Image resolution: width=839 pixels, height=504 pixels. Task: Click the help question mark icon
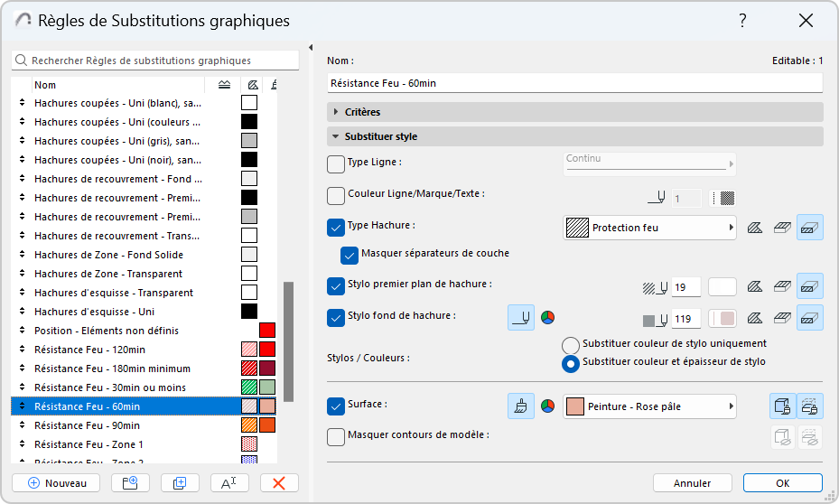click(x=742, y=21)
